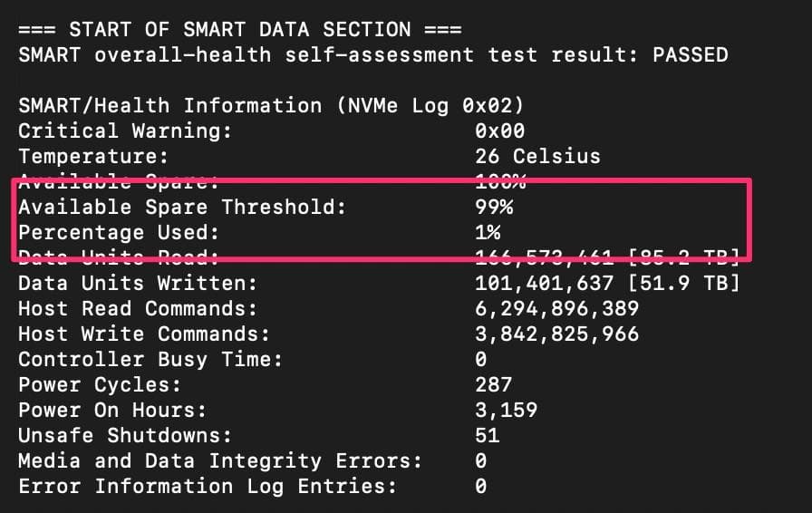Viewport: 812px width, 513px height.
Task: Click the Error Information Log Entries label
Action: coord(208,487)
